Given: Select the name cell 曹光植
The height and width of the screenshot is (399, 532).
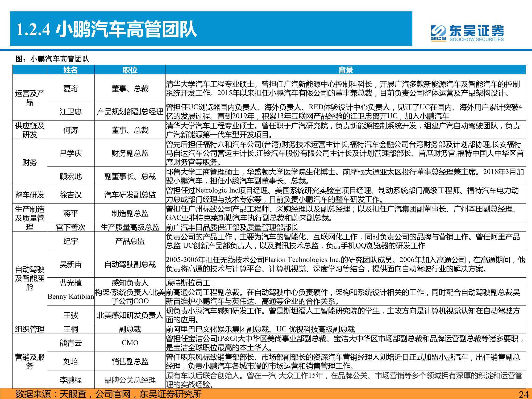Looking at the screenshot, I should pyautogui.click(x=70, y=282).
